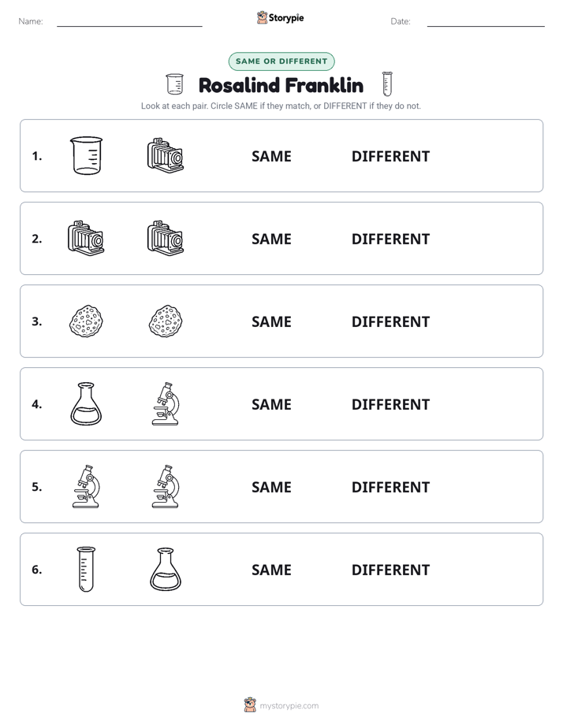Viewport: 563px width, 728px height.
Task: Select DIFFERENT for pair 4
Action: pos(390,404)
